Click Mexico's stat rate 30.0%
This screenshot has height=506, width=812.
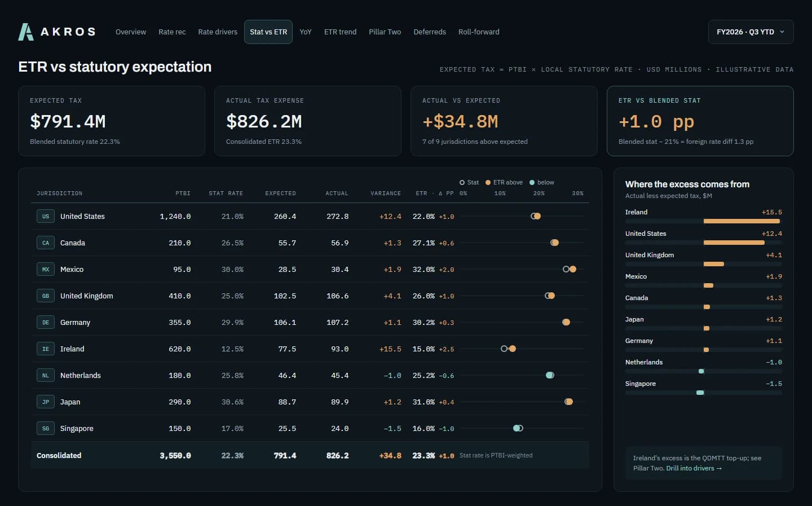click(x=232, y=270)
